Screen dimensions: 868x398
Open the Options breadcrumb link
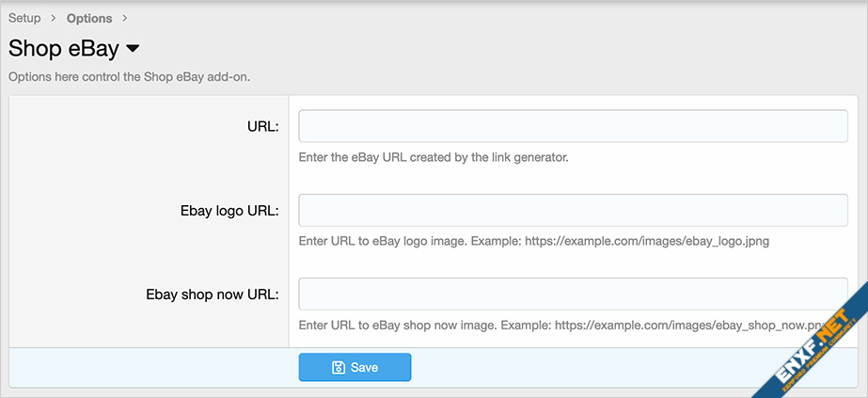(89, 18)
